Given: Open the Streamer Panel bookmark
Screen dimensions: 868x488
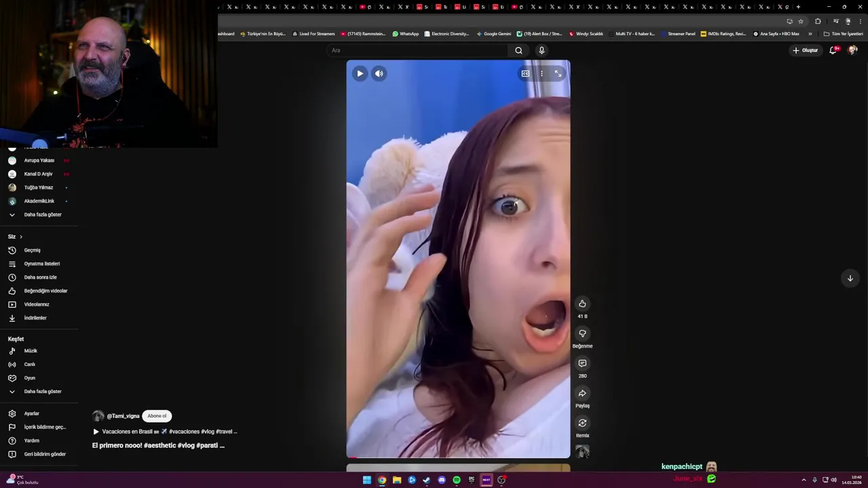Looking at the screenshot, I should (678, 34).
